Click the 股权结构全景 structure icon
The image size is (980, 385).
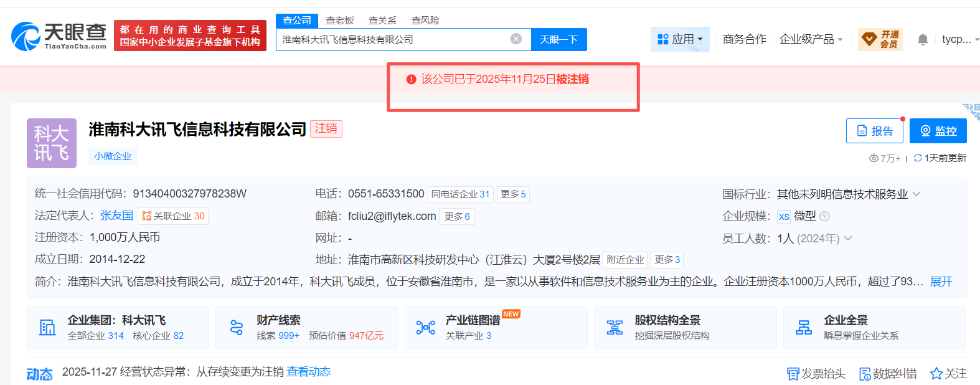tap(615, 327)
